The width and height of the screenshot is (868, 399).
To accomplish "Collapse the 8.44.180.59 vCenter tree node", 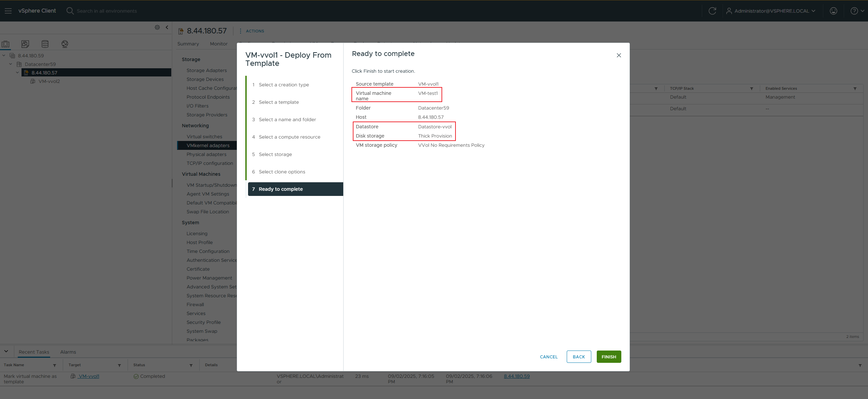I will tap(4, 55).
